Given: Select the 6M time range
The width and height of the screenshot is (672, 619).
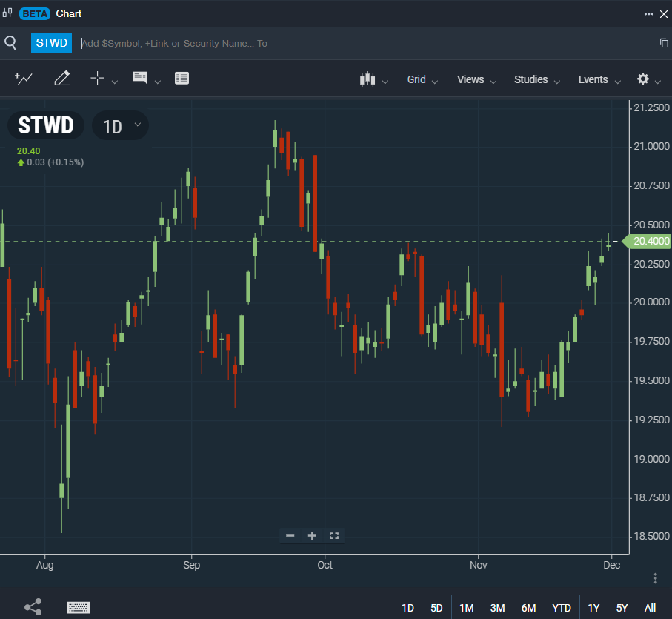Looking at the screenshot, I should (528, 608).
